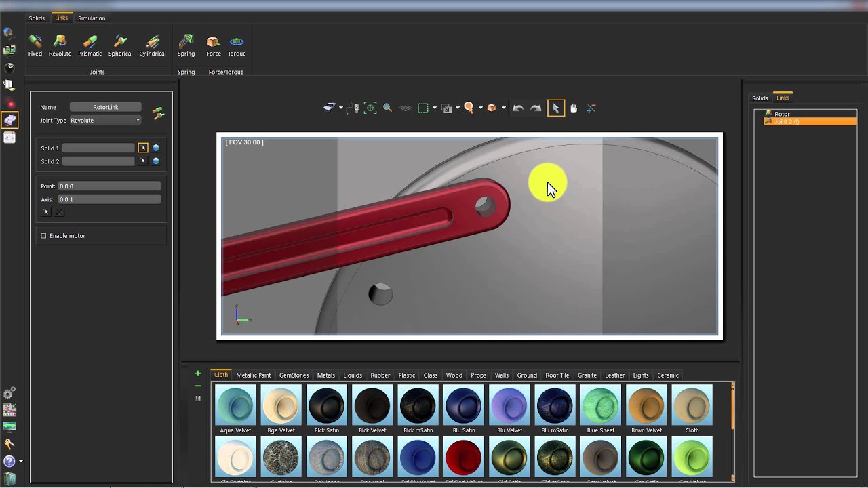
Task: Click the green minus beside the material library
Action: point(198,386)
